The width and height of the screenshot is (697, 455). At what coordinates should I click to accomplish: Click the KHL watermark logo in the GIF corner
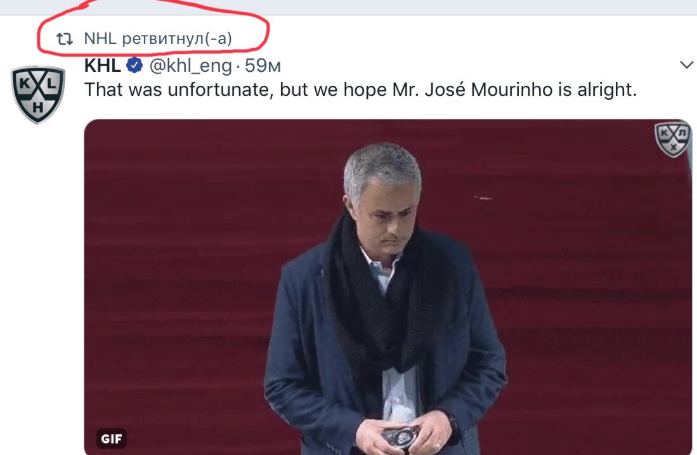(673, 140)
